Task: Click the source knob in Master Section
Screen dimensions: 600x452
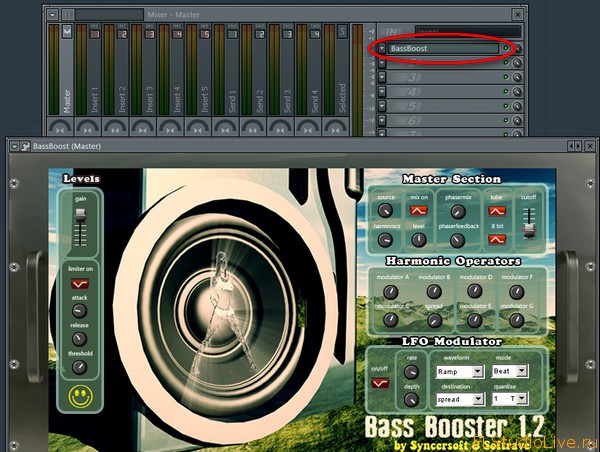Action: [x=387, y=210]
